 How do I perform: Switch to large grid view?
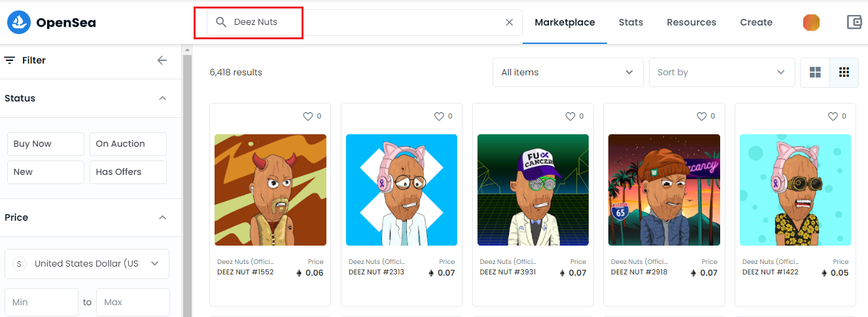(x=815, y=73)
